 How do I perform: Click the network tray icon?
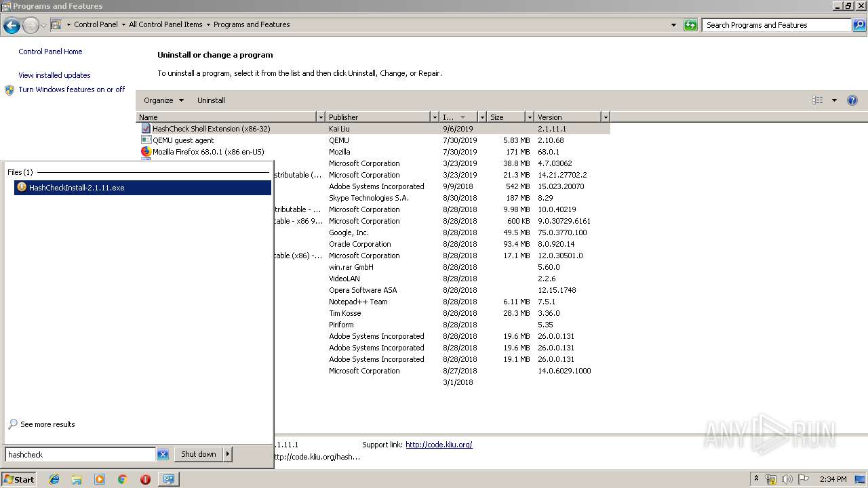771,479
